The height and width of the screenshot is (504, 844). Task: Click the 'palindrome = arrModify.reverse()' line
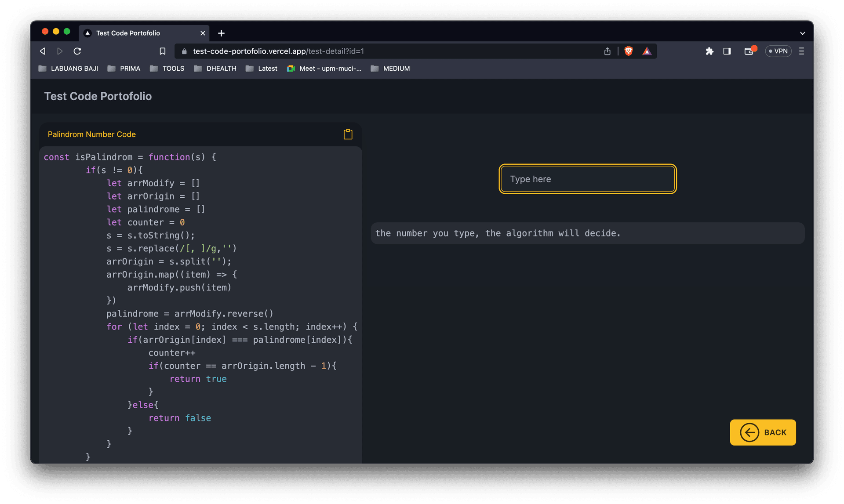click(190, 314)
